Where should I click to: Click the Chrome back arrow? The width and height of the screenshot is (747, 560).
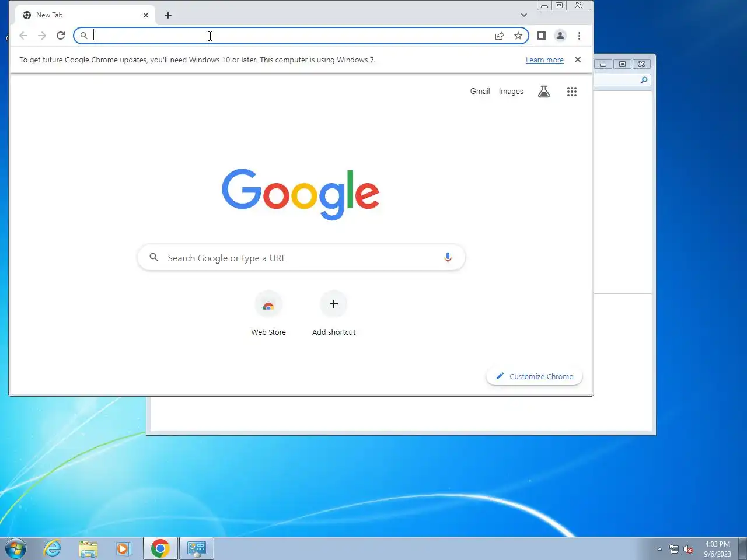click(x=23, y=36)
